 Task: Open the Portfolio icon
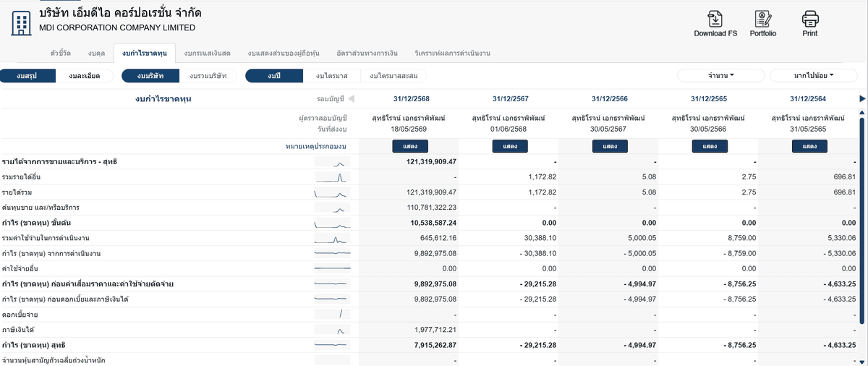pos(762,18)
